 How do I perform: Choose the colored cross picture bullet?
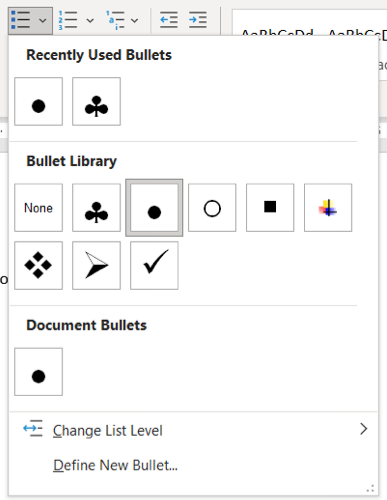pyautogui.click(x=328, y=207)
